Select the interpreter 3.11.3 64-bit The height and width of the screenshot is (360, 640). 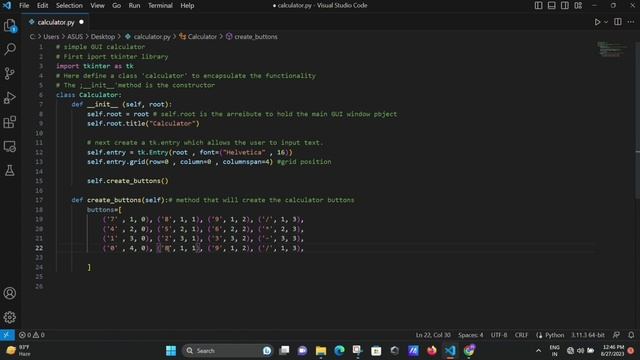pos(588,335)
